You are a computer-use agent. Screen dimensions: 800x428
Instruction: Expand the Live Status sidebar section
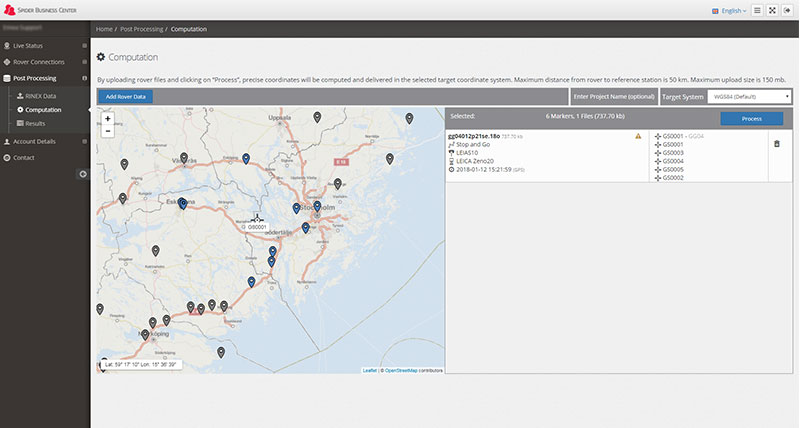[x=45, y=45]
